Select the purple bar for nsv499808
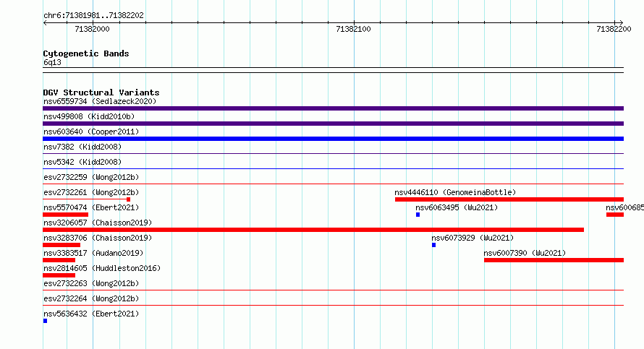The height and width of the screenshot is (349, 644). coord(333,124)
